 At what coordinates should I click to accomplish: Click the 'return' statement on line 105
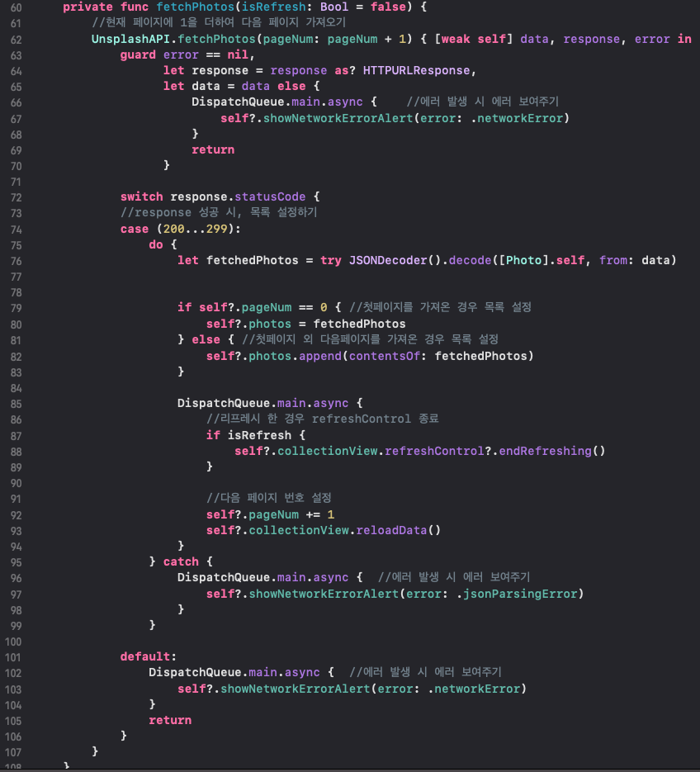(x=170, y=720)
